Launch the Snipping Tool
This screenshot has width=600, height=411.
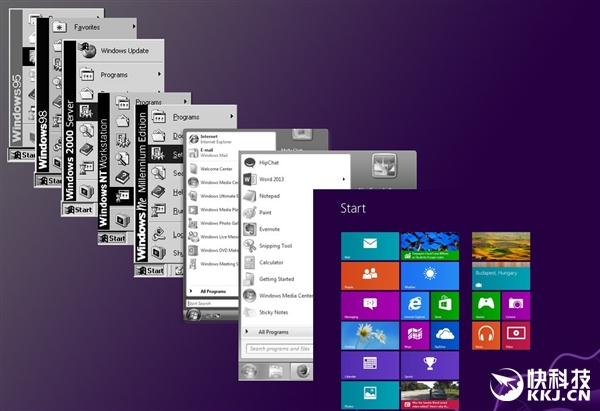[277, 246]
